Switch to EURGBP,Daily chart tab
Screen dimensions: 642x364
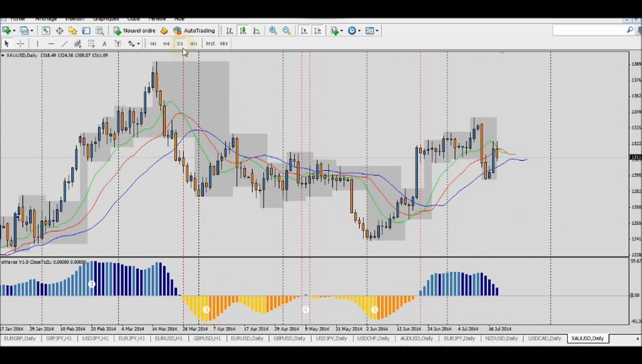pos(20,338)
